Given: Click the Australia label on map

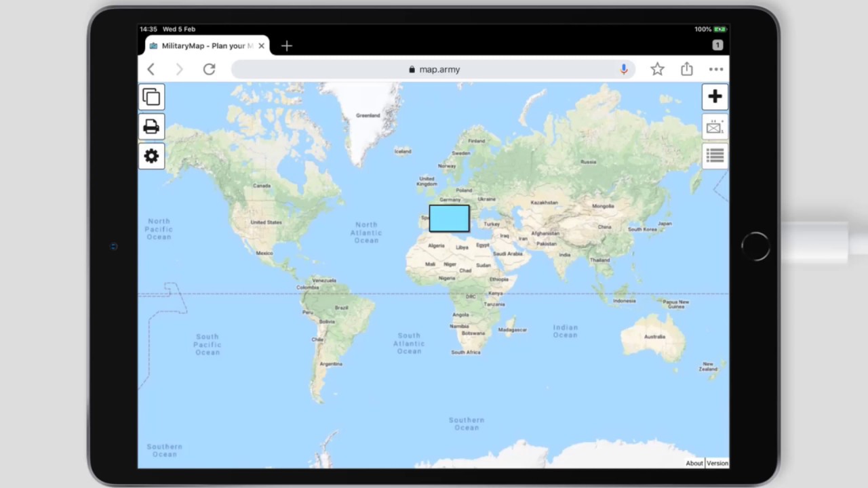Looking at the screenshot, I should 654,337.
